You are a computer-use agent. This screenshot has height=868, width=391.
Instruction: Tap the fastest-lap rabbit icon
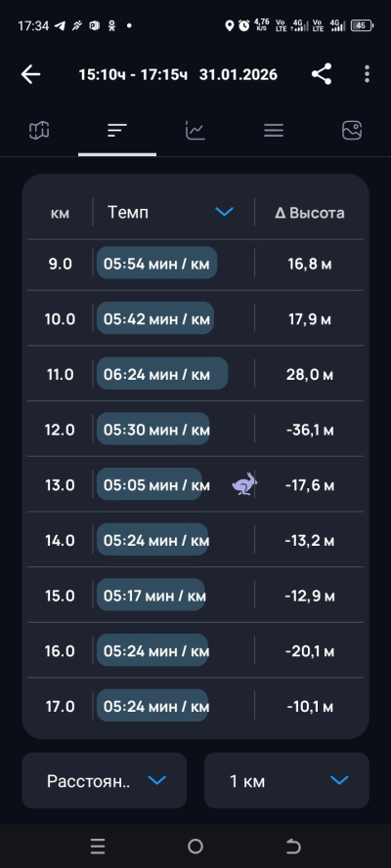tap(244, 484)
